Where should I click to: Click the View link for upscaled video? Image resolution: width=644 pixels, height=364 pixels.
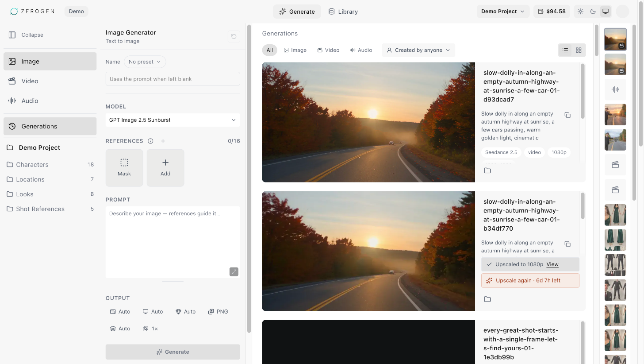click(552, 264)
